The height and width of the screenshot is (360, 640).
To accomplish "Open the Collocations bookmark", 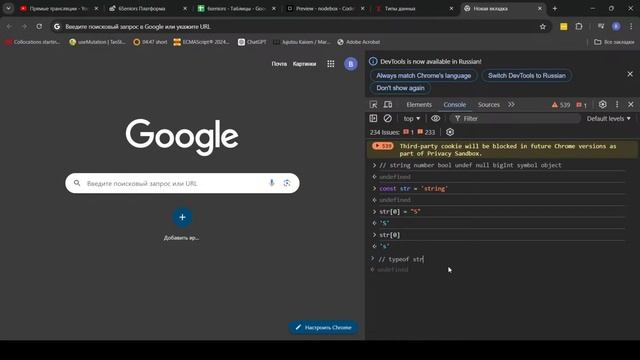I will pyautogui.click(x=33, y=42).
